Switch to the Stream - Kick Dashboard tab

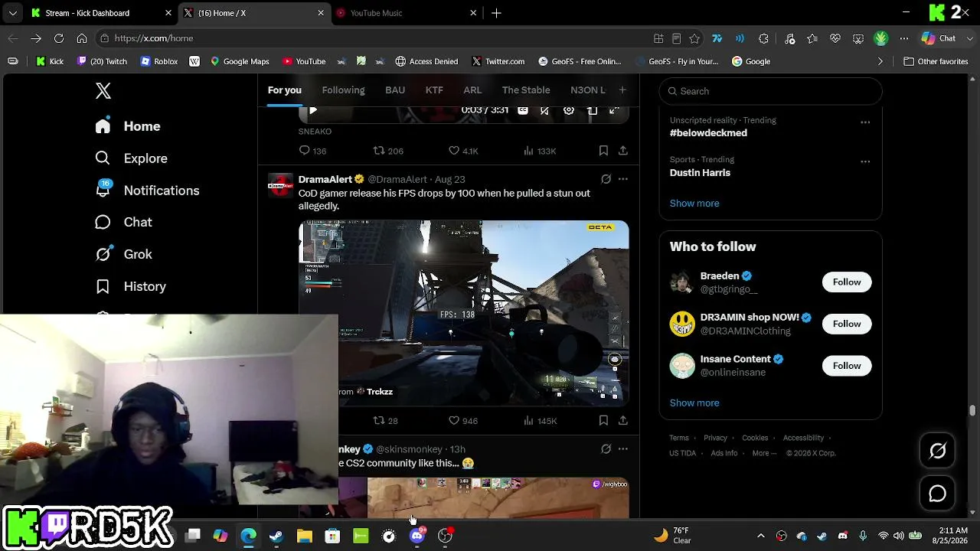102,13
